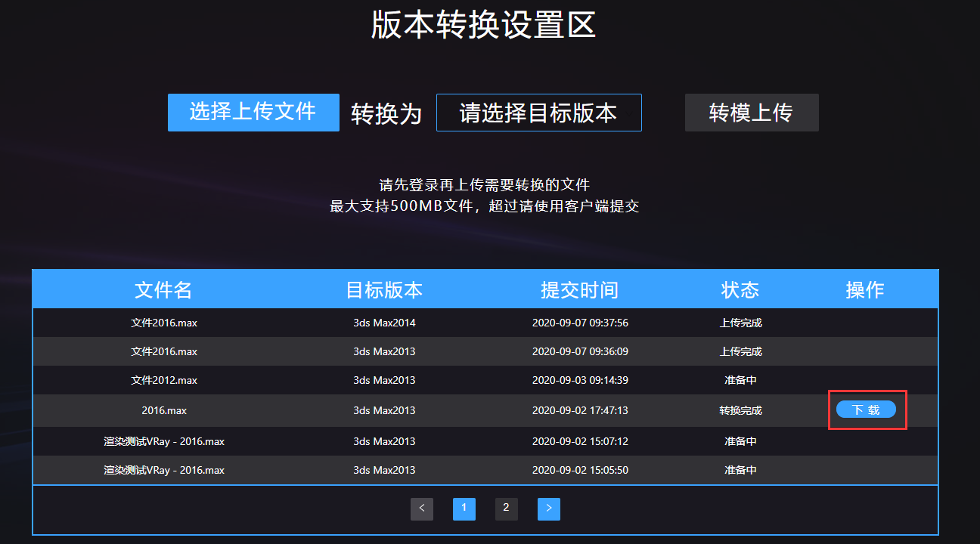The width and height of the screenshot is (980, 544).
Task: Click 上传完成 status of 09:36:09 row
Action: point(740,351)
